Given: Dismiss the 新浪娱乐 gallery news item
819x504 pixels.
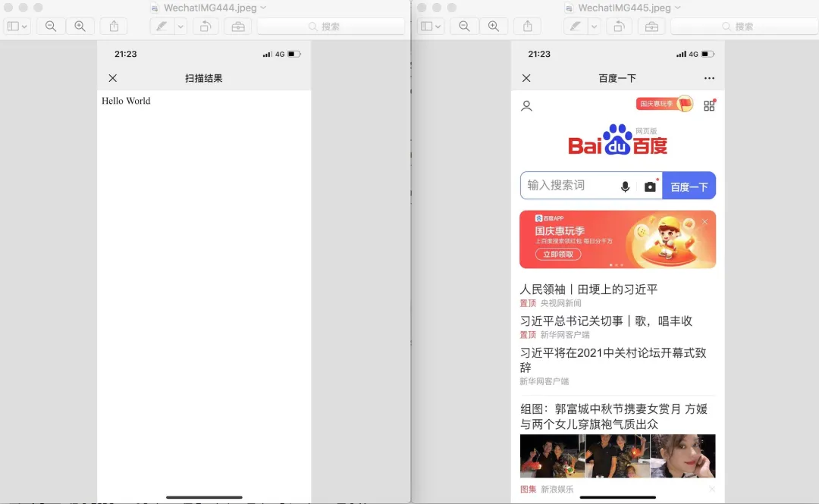Looking at the screenshot, I should click(712, 489).
